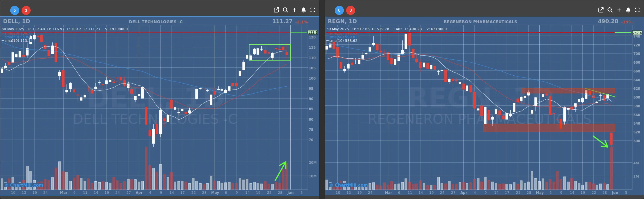Click REGN volume readout V: 6313000

pos(436,29)
